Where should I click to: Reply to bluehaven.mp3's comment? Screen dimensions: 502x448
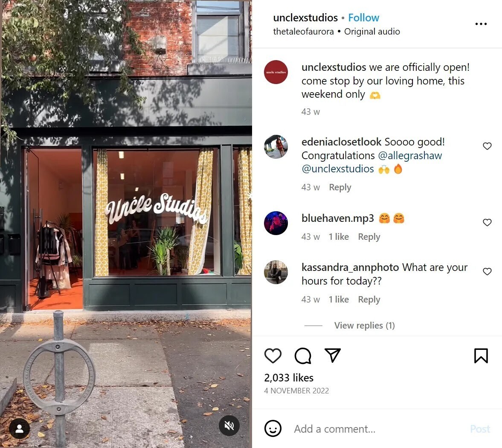click(x=369, y=237)
